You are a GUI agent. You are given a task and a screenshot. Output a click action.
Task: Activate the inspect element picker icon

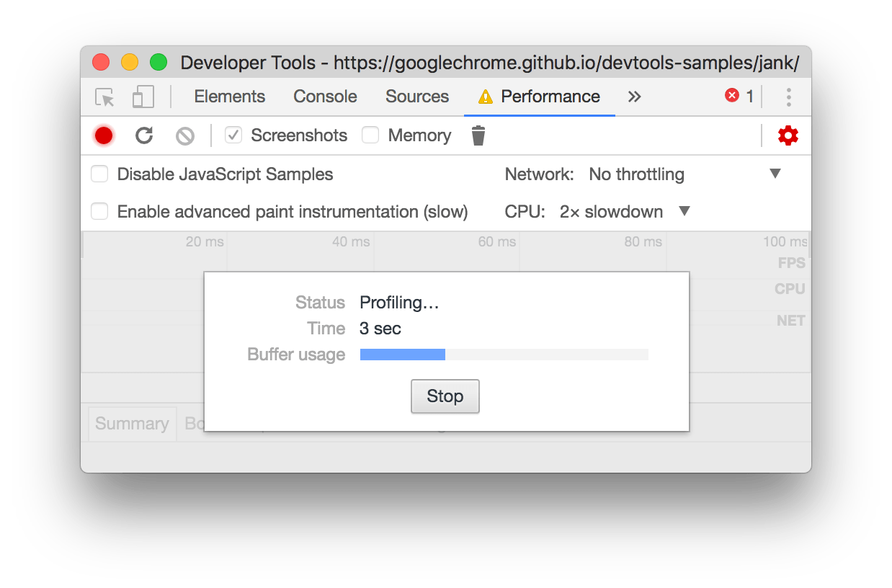(x=105, y=97)
